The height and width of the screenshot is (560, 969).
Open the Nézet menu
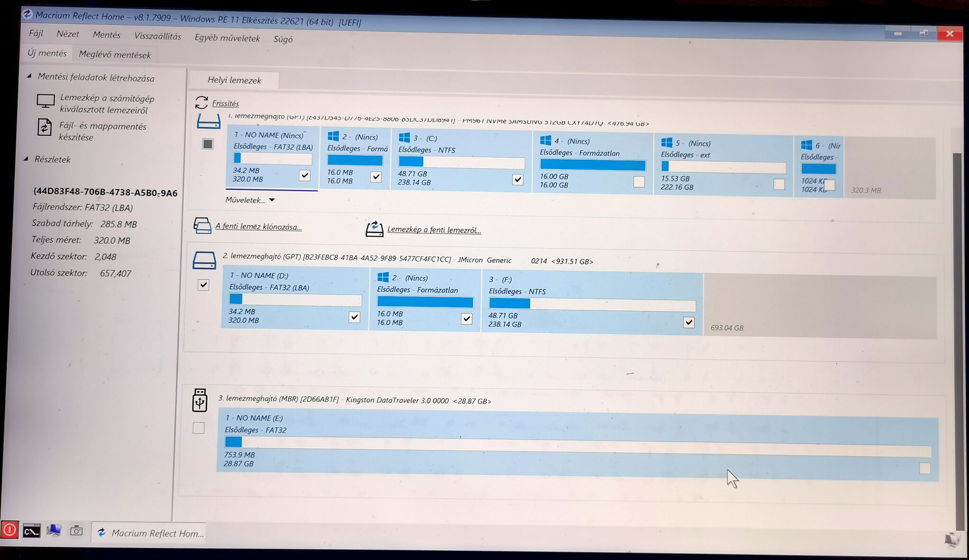point(68,34)
